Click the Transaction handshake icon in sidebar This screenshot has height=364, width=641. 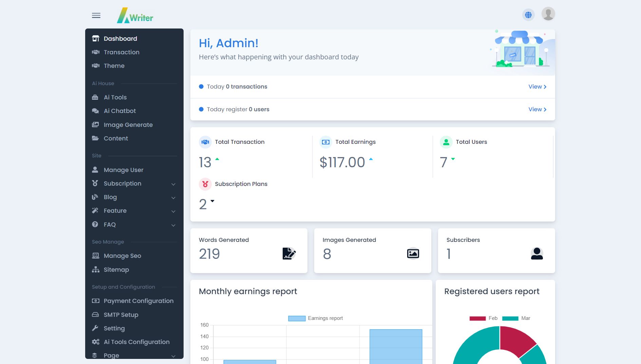point(96,52)
